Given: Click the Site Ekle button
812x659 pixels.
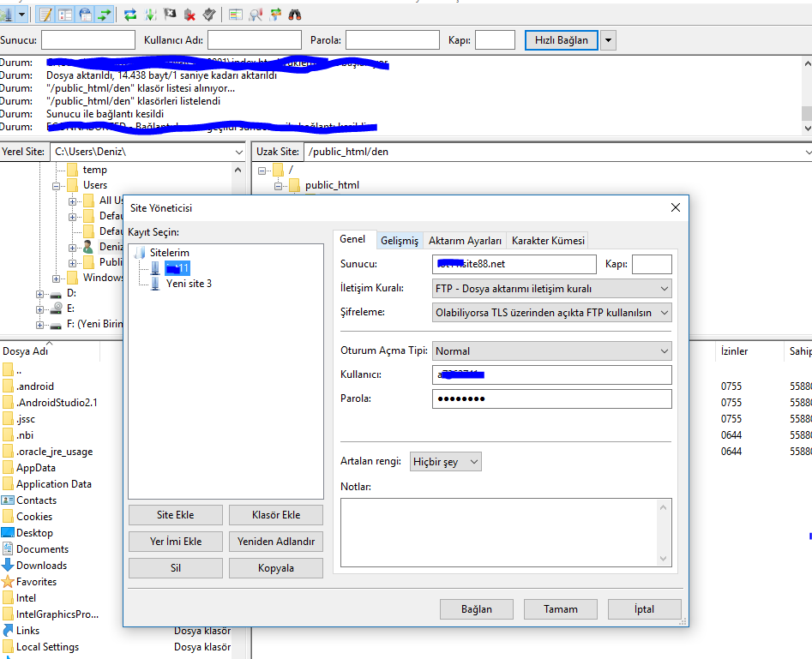Looking at the screenshot, I should (176, 515).
